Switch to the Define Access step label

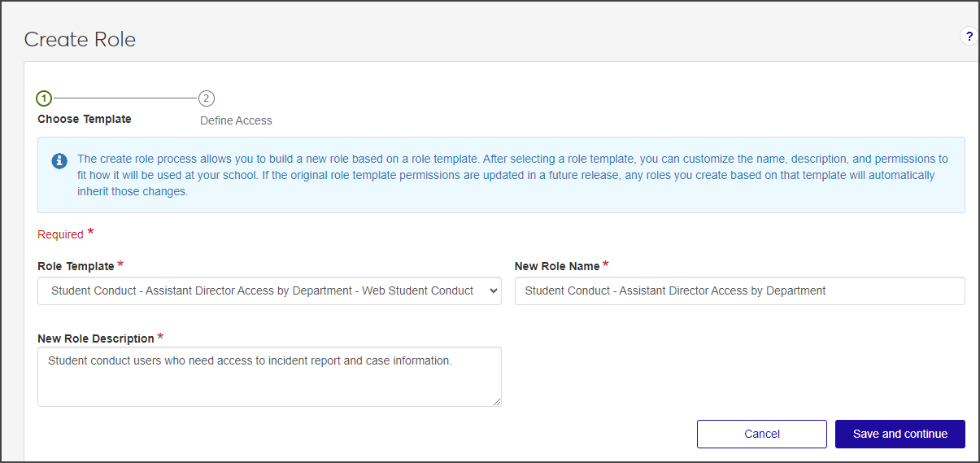236,120
